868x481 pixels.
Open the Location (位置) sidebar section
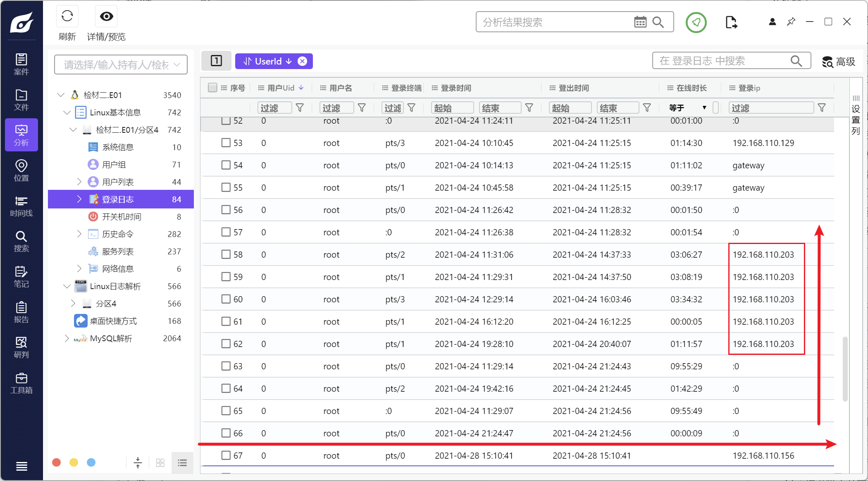(21, 170)
